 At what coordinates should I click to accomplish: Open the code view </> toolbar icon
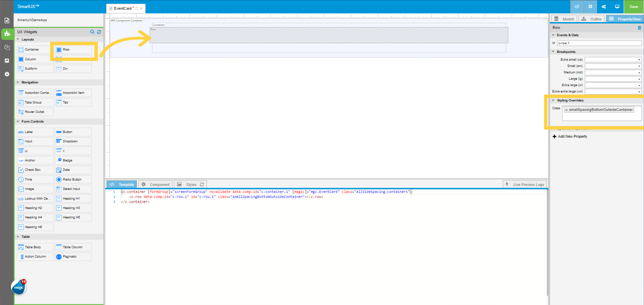point(577,7)
